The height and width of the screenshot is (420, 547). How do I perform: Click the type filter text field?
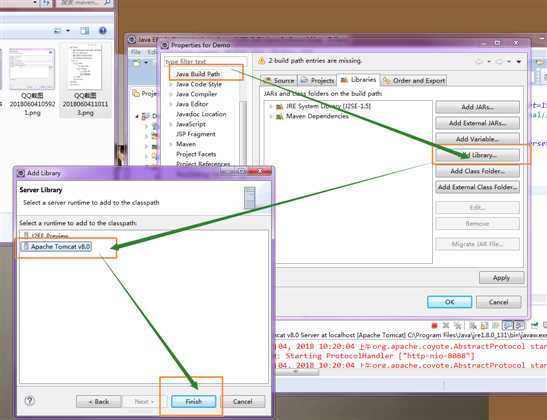(205, 61)
